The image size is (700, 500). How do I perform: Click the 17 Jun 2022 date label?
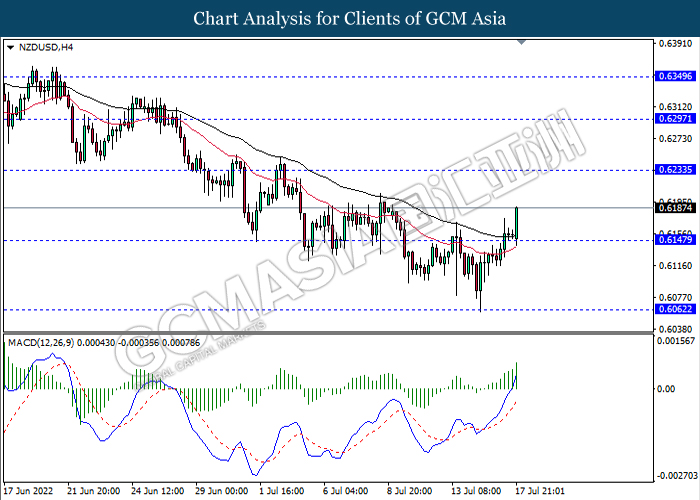29,491
